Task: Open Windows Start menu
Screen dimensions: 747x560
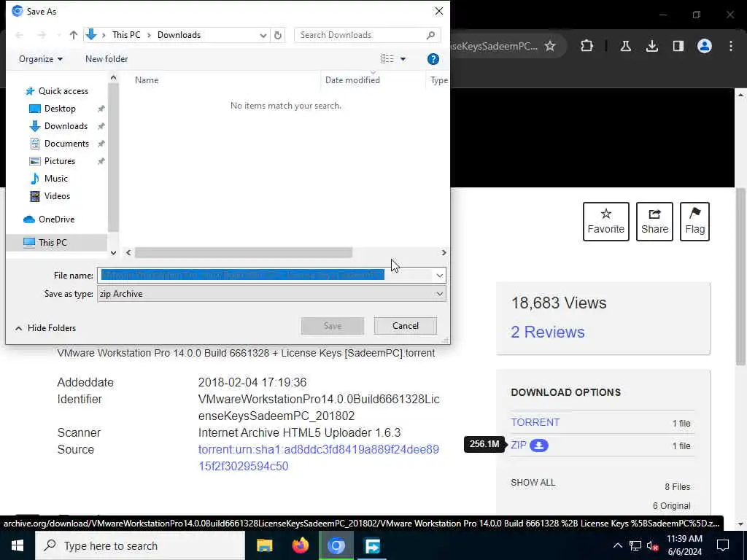Action: click(18, 545)
